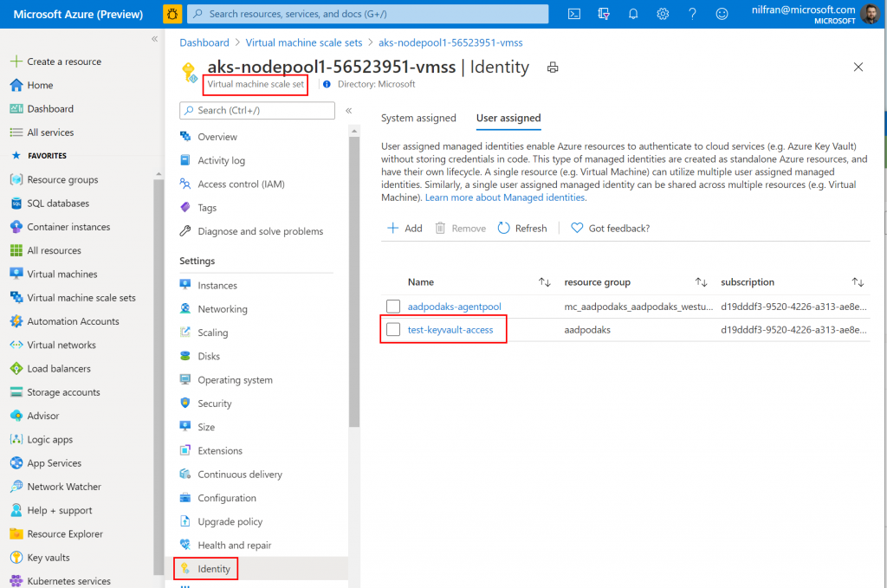This screenshot has height=588, width=887.
Task: Refresh the identity list
Action: (522, 229)
